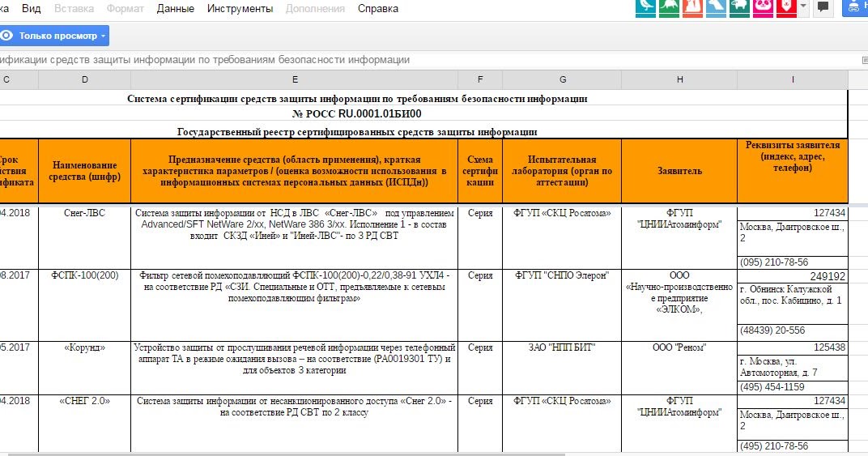Viewport: 868px width, 456px height.
Task: Select column I header
Action: point(793,80)
